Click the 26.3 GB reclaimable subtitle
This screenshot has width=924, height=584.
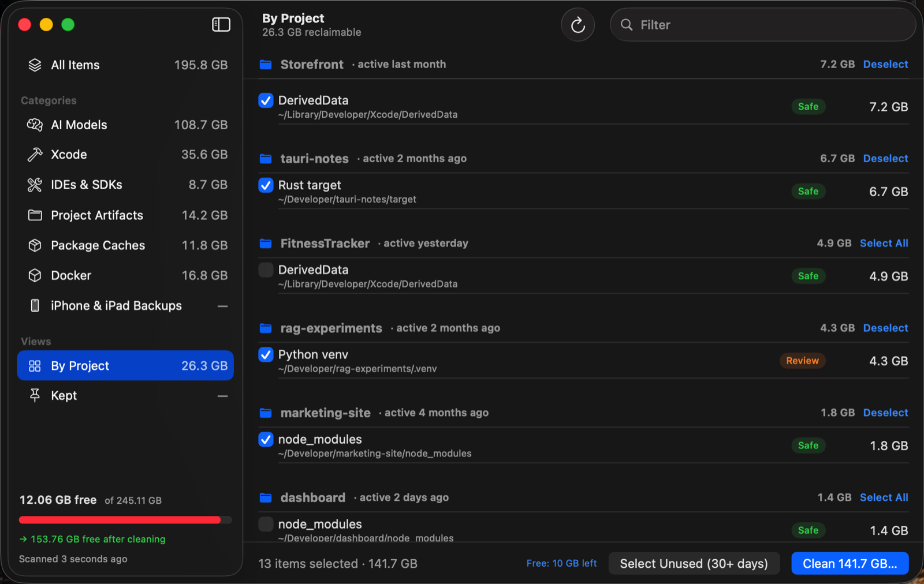[x=312, y=32]
